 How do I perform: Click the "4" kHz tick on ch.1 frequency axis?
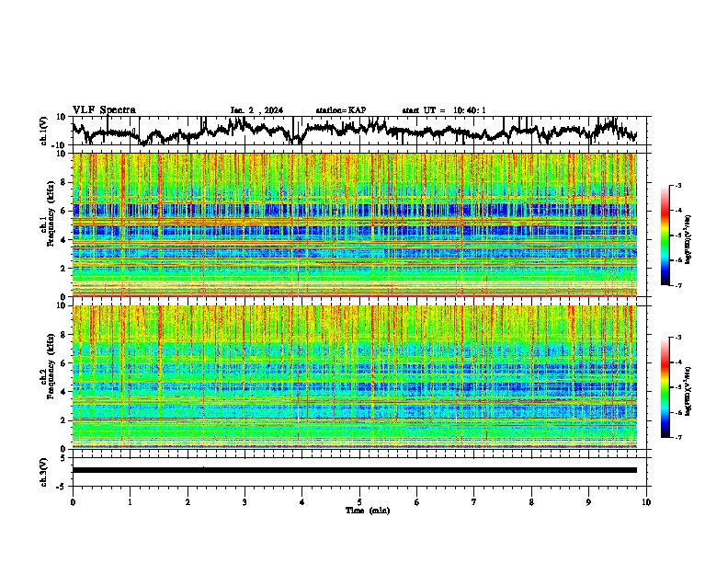point(64,240)
